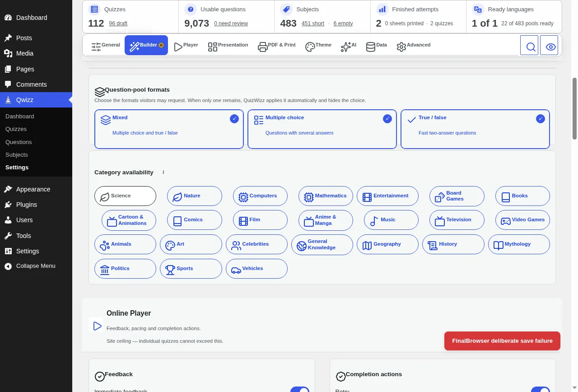Viewport: 578px width, 392px height.
Task: Click the eye preview icon button
Action: click(549, 45)
